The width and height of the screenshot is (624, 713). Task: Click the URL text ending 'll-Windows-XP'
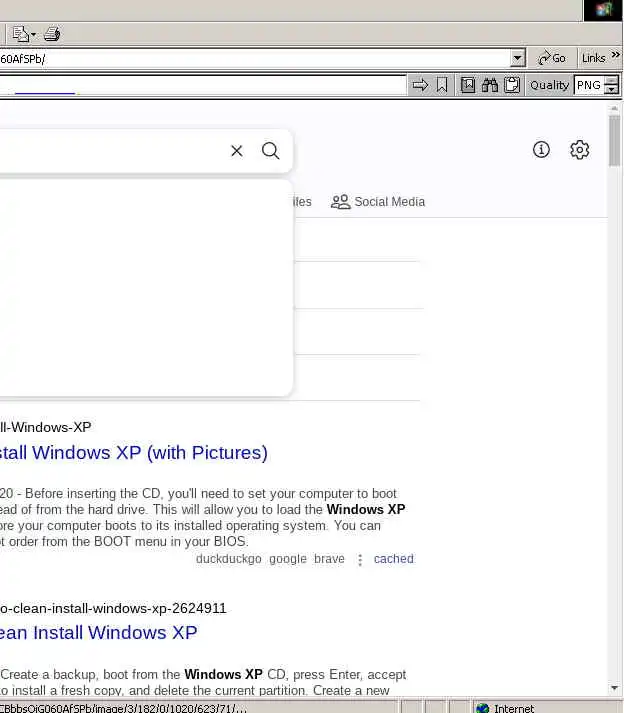pyautogui.click(x=45, y=427)
